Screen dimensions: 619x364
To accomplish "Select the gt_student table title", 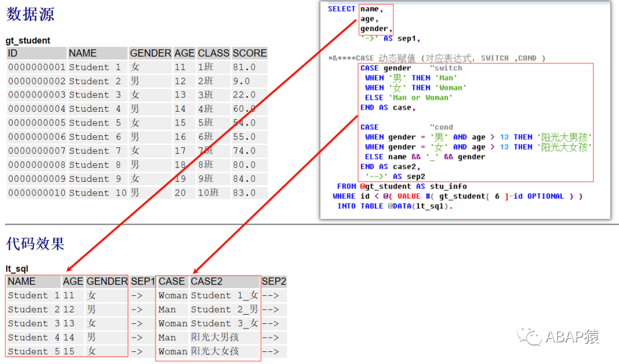I will 28,41.
